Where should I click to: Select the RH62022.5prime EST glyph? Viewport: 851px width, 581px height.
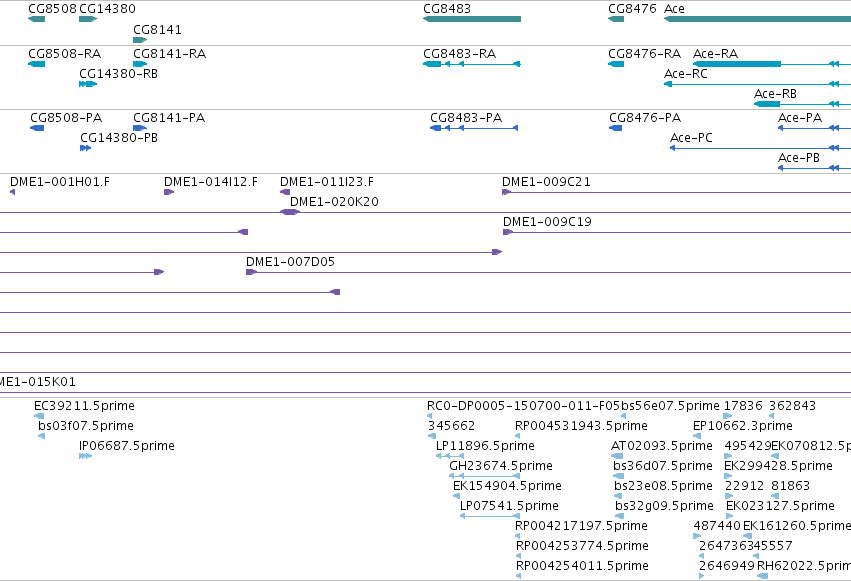763,576
